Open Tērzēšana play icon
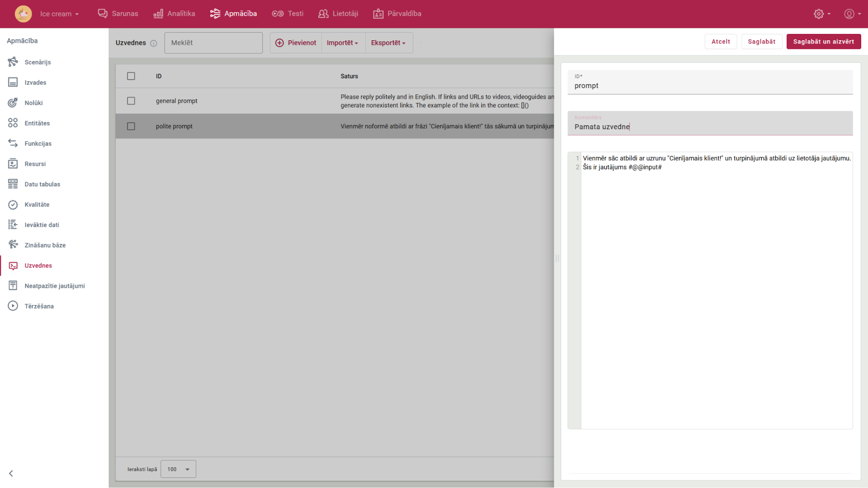This screenshot has height=488, width=868. pos(13,306)
